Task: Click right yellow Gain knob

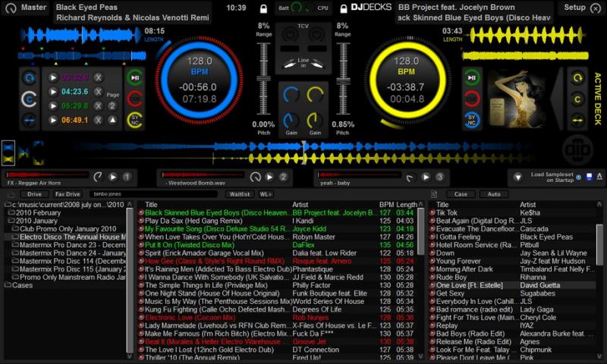Action: [x=315, y=121]
